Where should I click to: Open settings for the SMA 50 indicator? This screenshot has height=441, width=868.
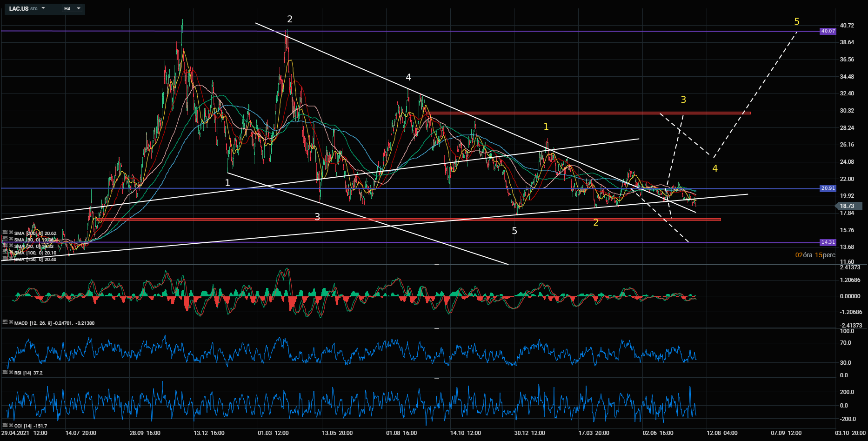[x=5, y=240]
